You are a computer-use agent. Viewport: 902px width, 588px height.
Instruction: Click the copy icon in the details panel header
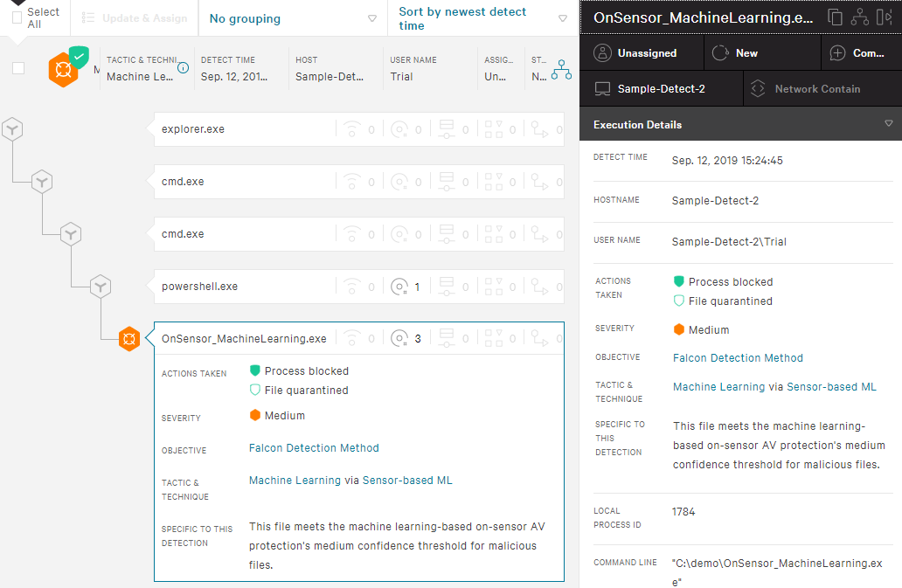pos(835,17)
